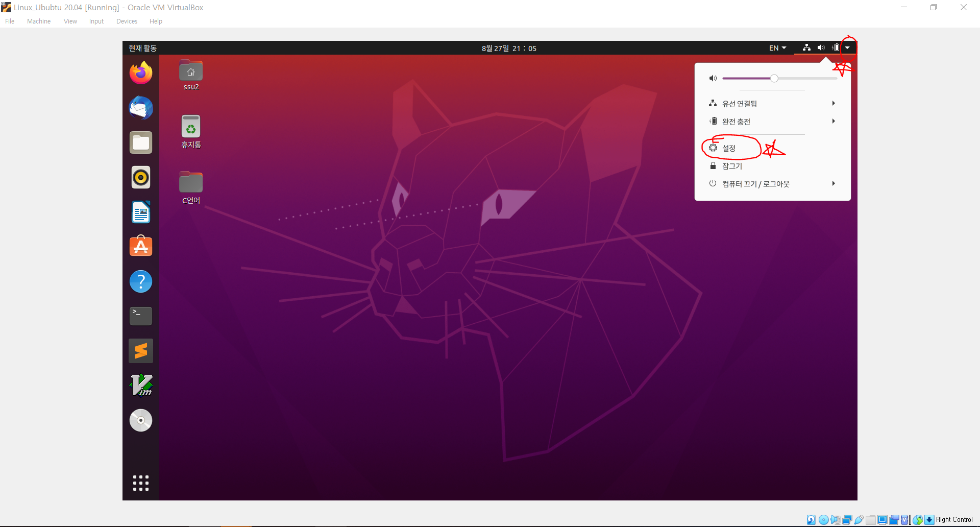Open the EN input language dropdown
Screen dimensions: 980x527
pyautogui.click(x=778, y=48)
